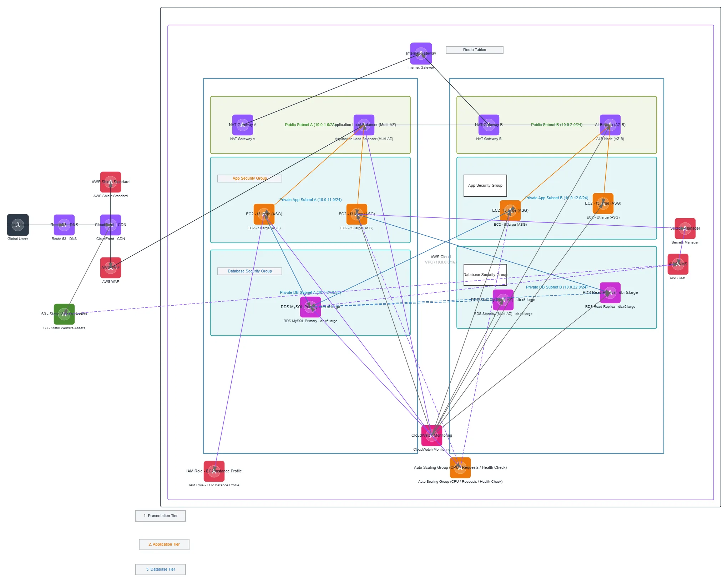Viewport: 728px width, 582px height.
Task: Select the 3. Database Tier legend box
Action: click(x=161, y=570)
